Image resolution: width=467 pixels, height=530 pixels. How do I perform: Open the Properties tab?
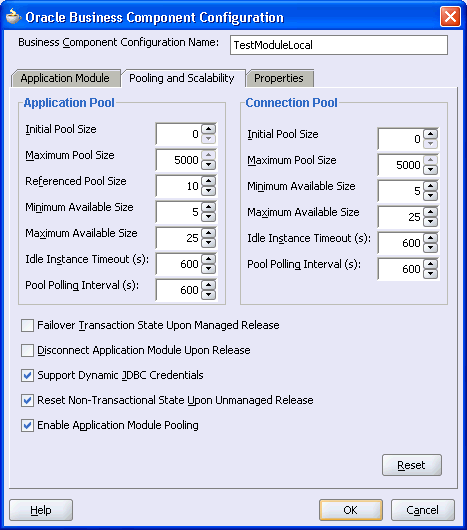click(x=279, y=78)
